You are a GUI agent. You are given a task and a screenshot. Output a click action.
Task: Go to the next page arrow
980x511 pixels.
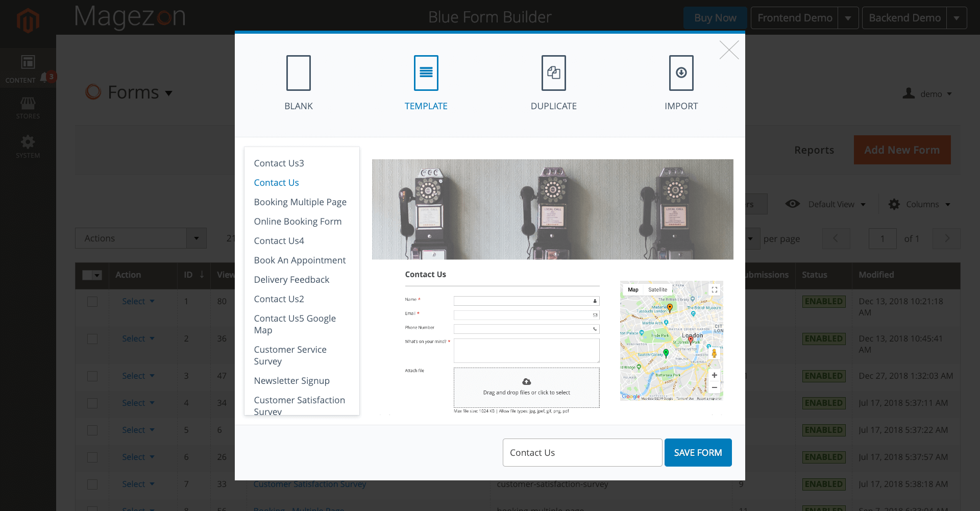pos(947,238)
